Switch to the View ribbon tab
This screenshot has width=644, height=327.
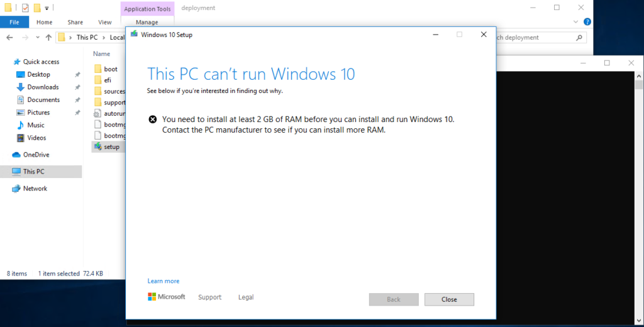[105, 22]
